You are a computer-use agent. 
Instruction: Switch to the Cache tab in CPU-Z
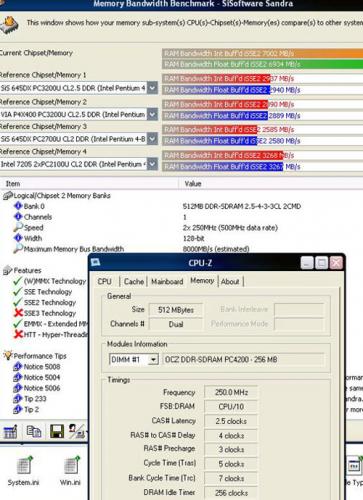(134, 282)
